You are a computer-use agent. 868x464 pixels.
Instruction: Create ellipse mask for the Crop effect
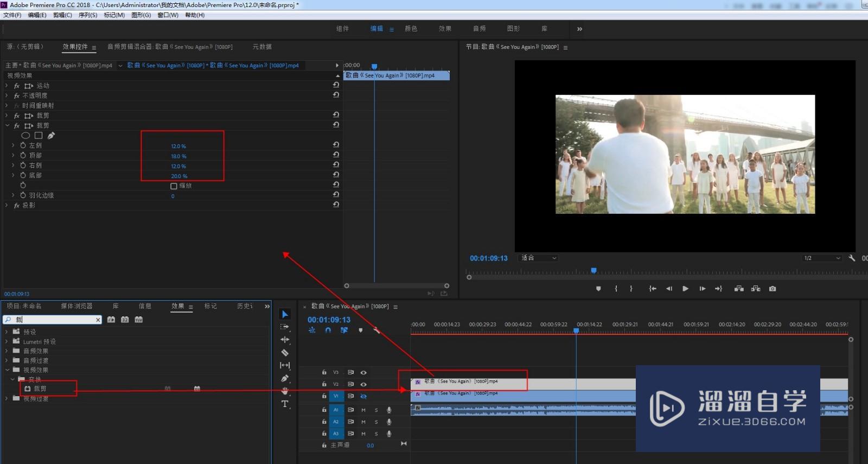25,136
